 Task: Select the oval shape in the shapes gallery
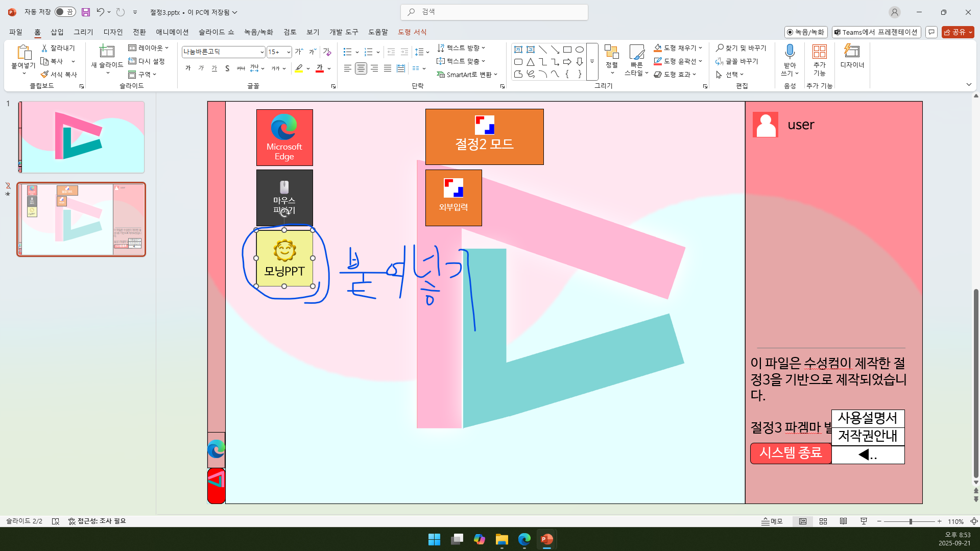tap(579, 50)
